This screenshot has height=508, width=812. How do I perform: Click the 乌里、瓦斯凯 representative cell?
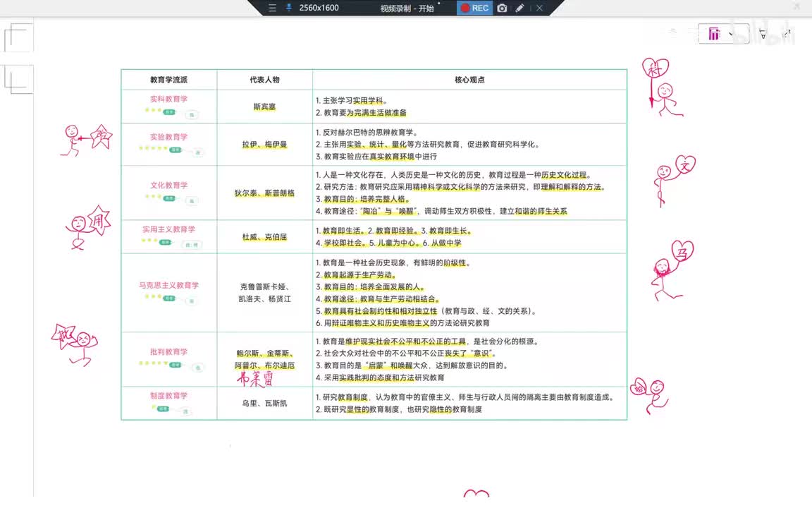pos(264,404)
